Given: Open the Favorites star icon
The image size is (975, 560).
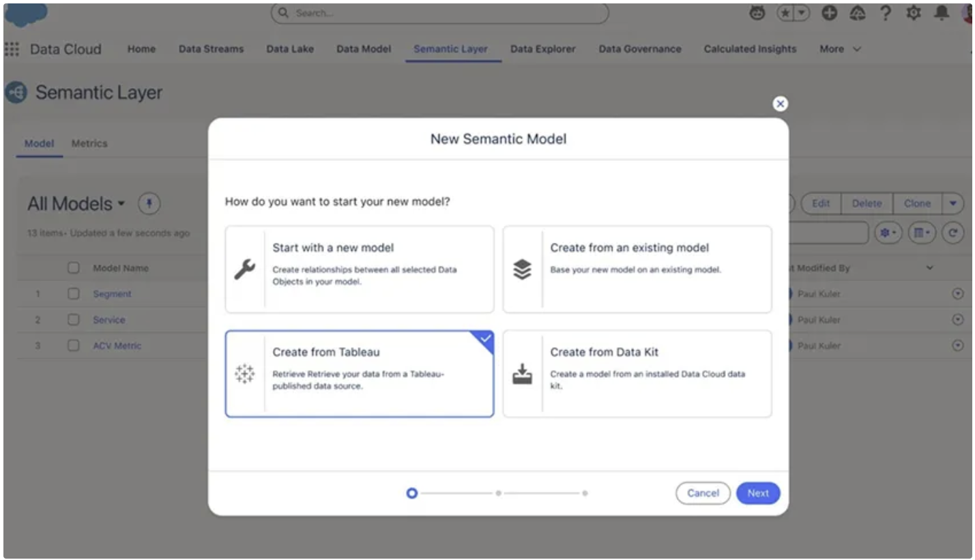Looking at the screenshot, I should coord(785,13).
